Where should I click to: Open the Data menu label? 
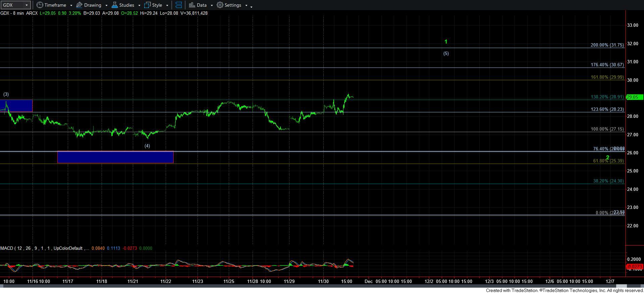click(x=202, y=5)
